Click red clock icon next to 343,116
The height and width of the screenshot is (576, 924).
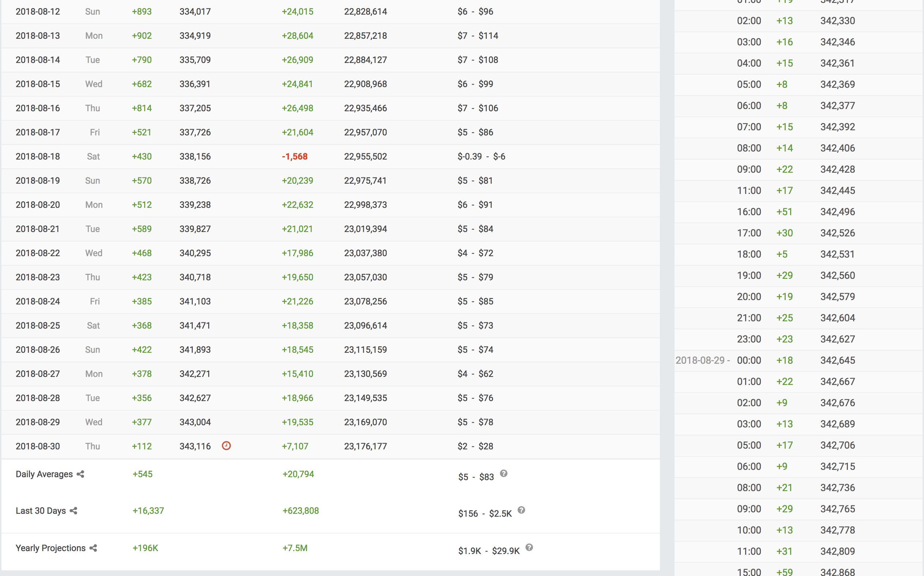pos(226,446)
